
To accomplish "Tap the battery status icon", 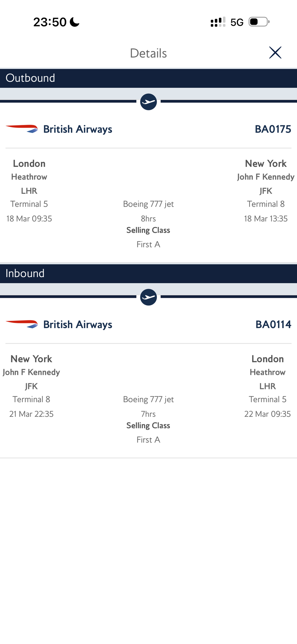I will tap(259, 22).
